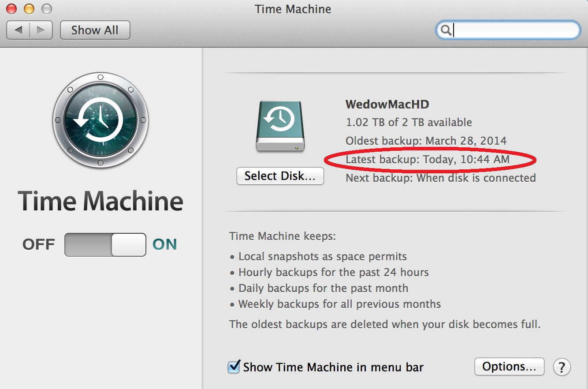Click the back navigation arrow

(19, 30)
